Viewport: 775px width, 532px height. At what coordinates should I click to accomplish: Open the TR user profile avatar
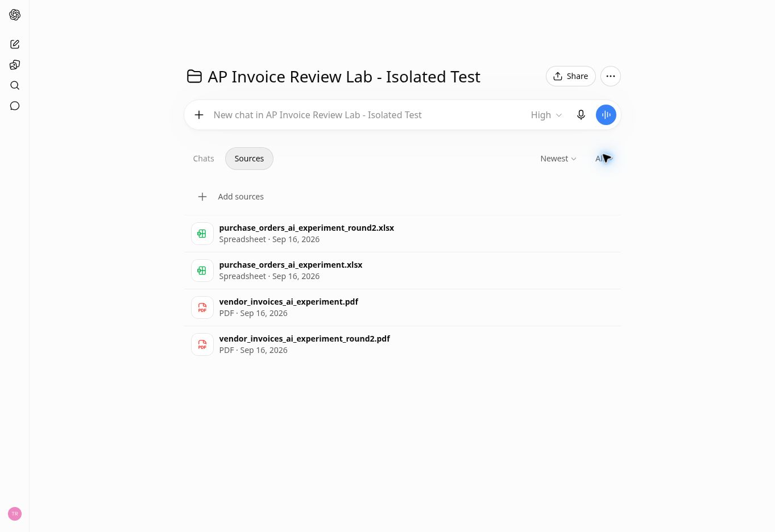(15, 514)
